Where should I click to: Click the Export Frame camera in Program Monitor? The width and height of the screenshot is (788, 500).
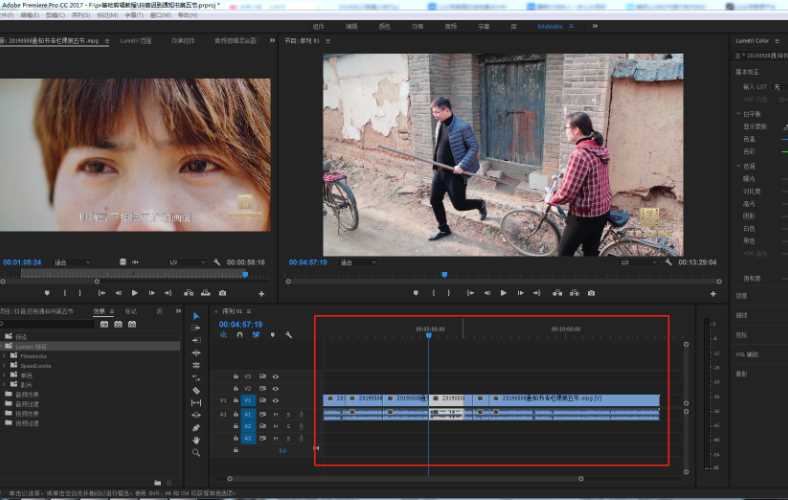[x=591, y=293]
